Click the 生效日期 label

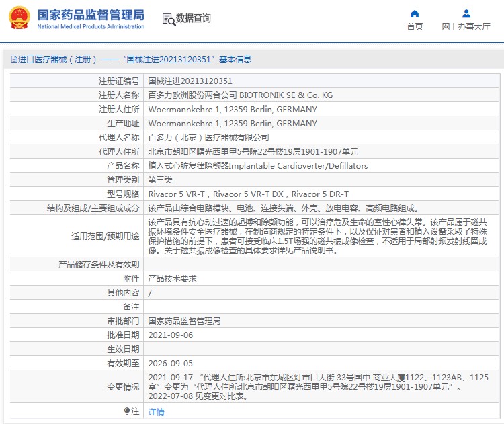click(x=123, y=349)
